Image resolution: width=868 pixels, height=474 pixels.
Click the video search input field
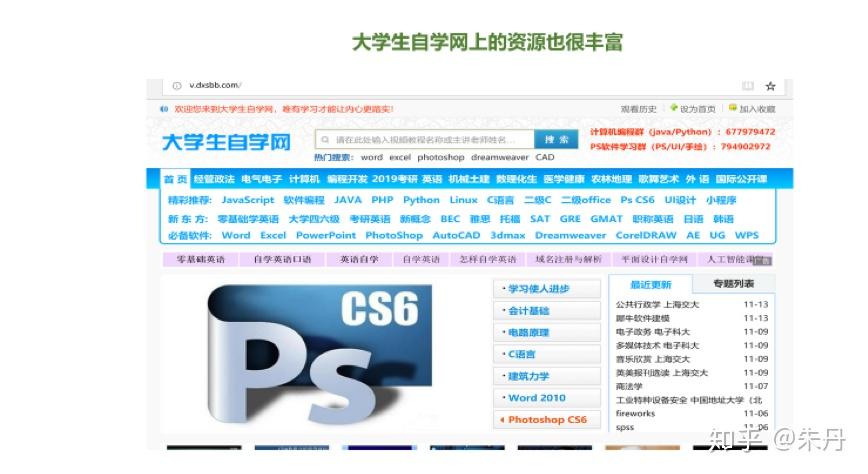click(x=425, y=140)
